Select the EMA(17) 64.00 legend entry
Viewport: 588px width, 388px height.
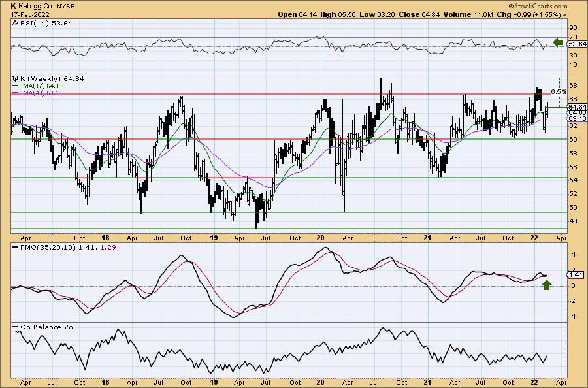click(41, 86)
